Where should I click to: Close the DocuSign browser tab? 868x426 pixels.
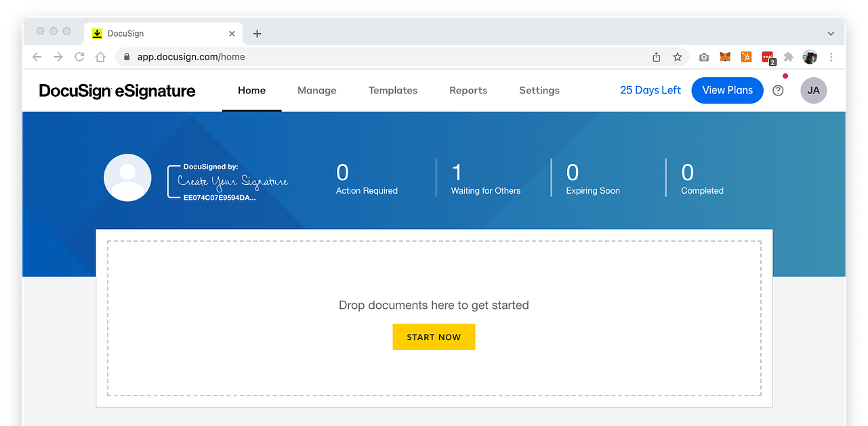point(232,33)
